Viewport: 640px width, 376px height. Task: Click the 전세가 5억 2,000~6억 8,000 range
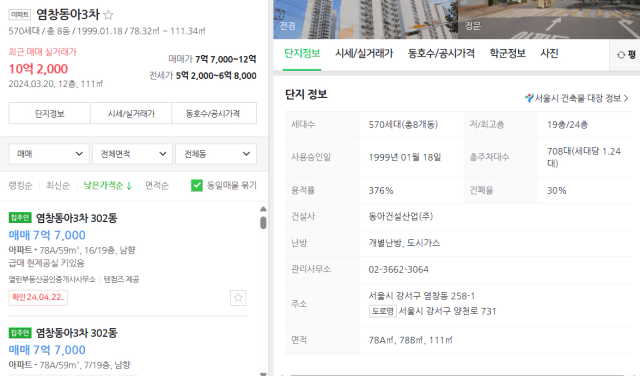click(x=203, y=76)
